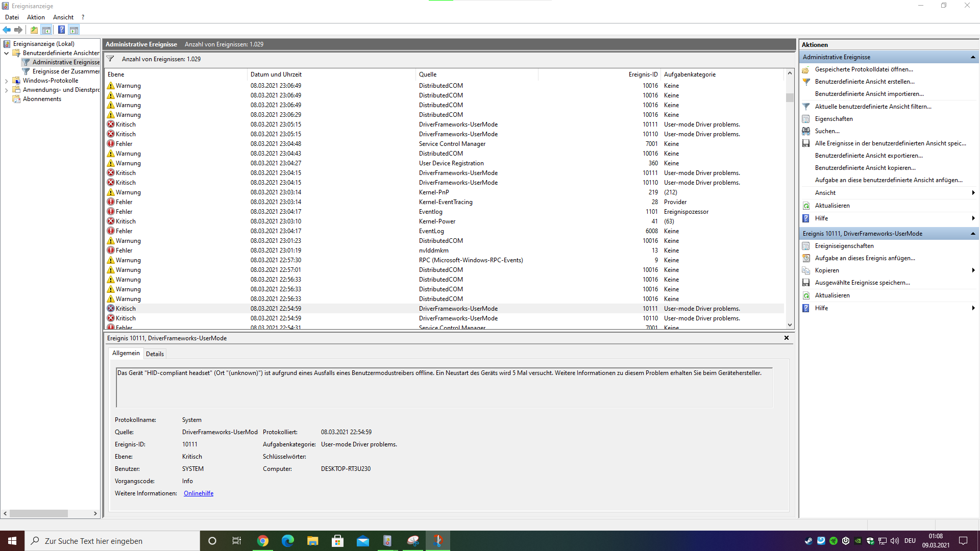The width and height of the screenshot is (980, 551).
Task: Click Ereigniseigenschaften in the actions pane
Action: (844, 246)
